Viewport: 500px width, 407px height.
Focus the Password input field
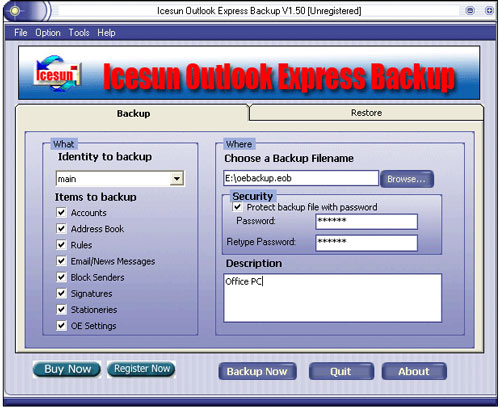(366, 221)
